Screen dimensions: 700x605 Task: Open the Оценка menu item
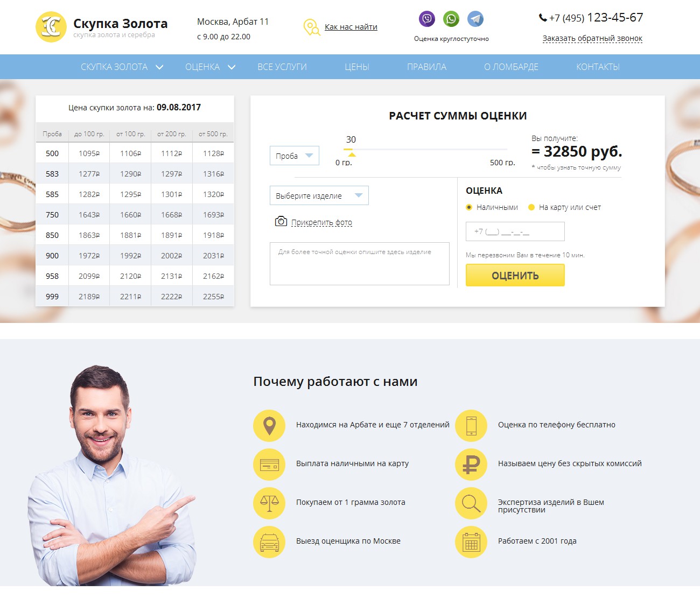[202, 67]
